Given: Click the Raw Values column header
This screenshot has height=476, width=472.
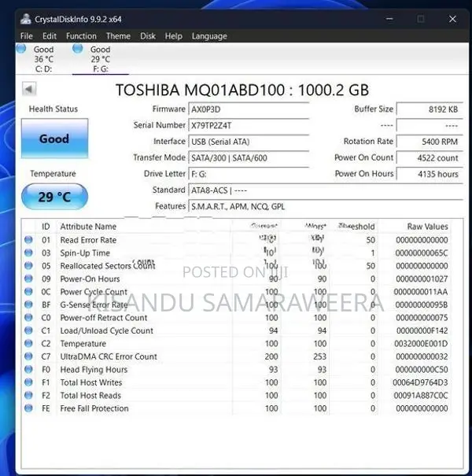Looking at the screenshot, I should pyautogui.click(x=427, y=227).
